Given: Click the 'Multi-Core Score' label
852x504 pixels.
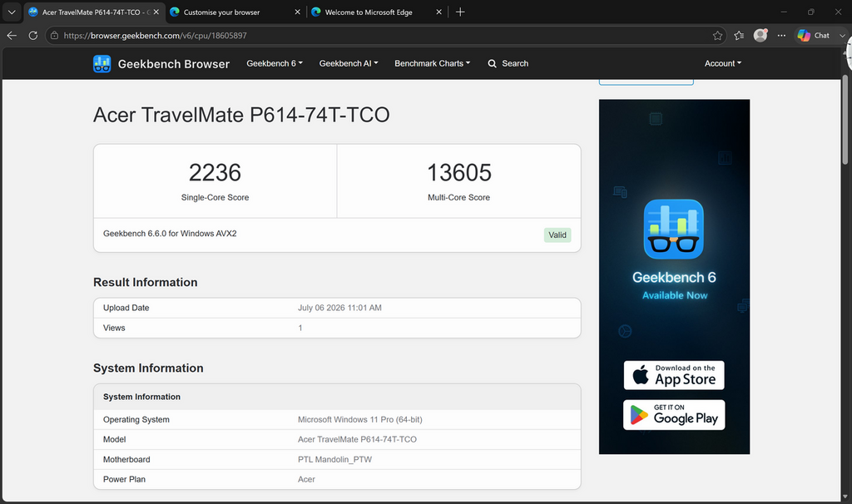Looking at the screenshot, I should point(458,198).
